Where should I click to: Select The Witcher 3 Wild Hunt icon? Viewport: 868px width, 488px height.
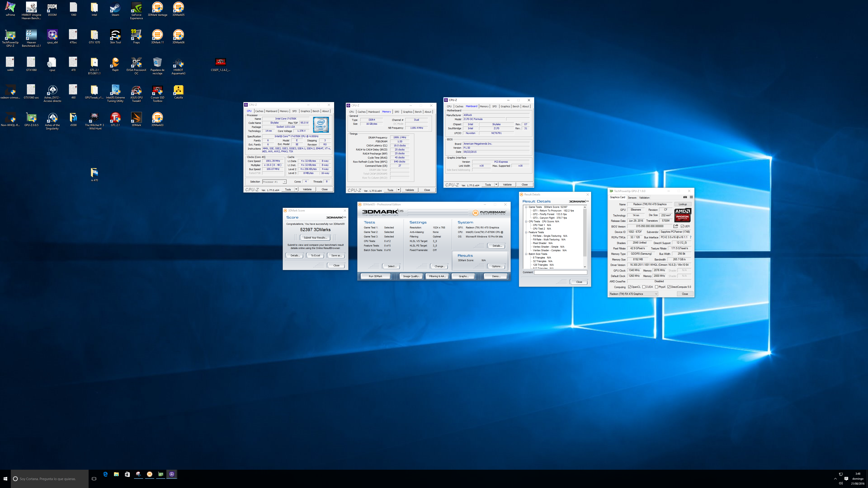click(x=94, y=121)
